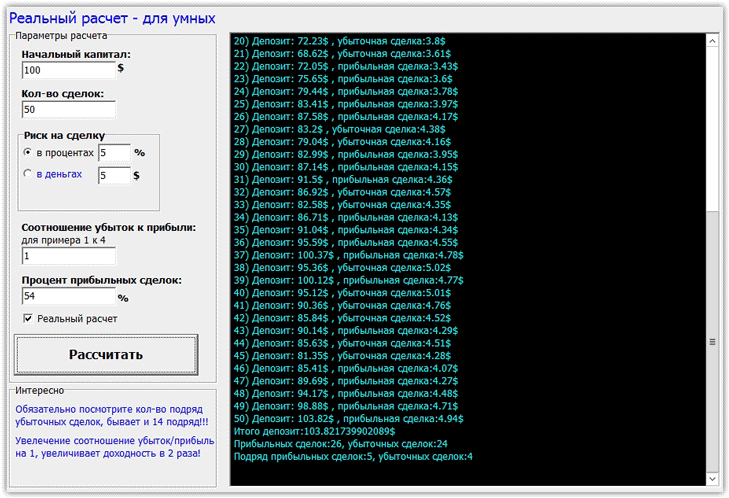Toggle the Реальный расчет checkbox

[28, 319]
